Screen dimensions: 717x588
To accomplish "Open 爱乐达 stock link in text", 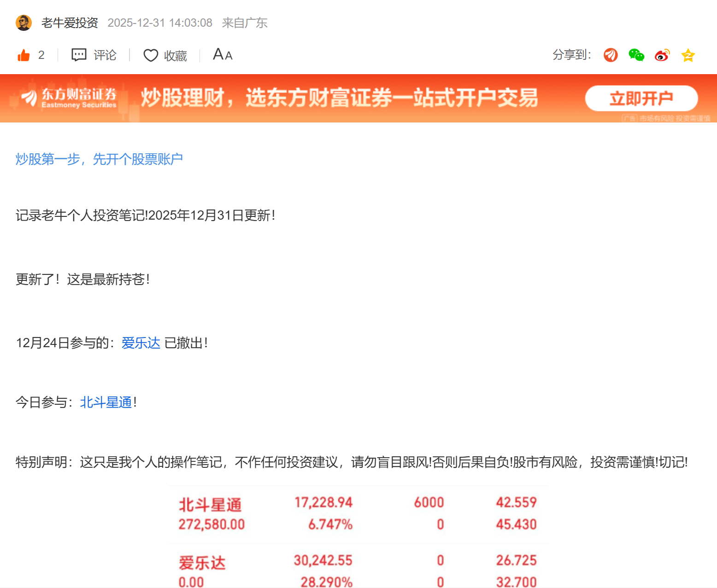I will point(141,343).
